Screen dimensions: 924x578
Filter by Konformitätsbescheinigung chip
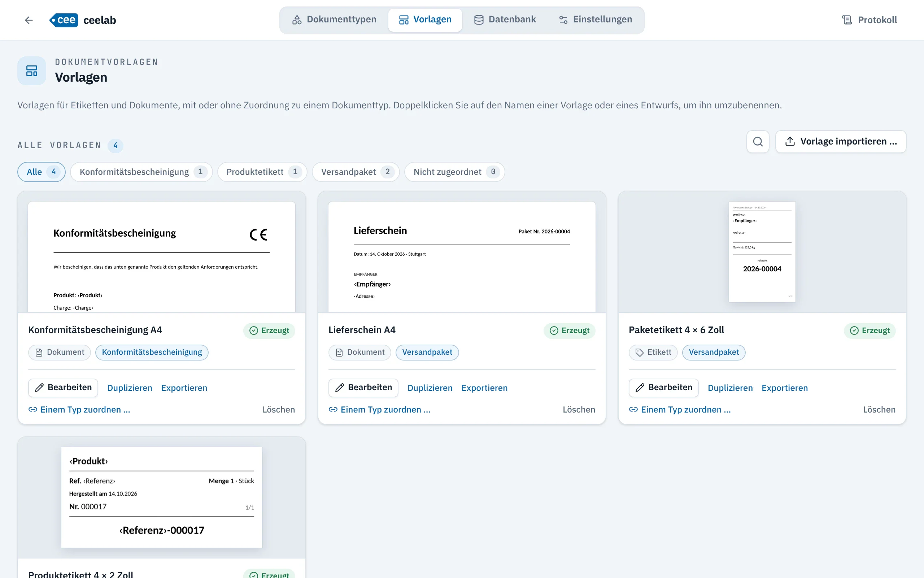click(141, 172)
